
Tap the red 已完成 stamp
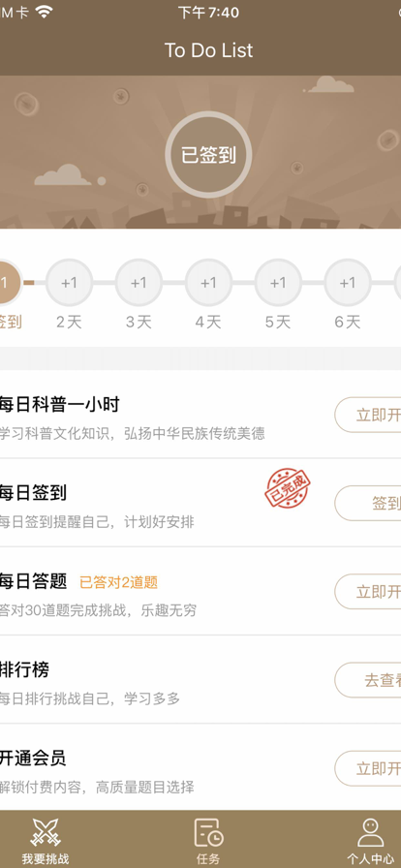point(287,487)
